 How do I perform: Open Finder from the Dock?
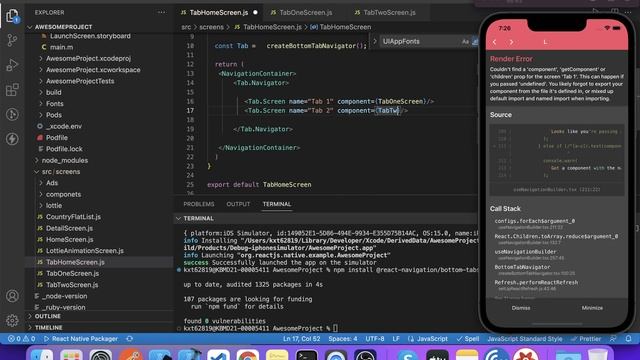(x=42, y=354)
